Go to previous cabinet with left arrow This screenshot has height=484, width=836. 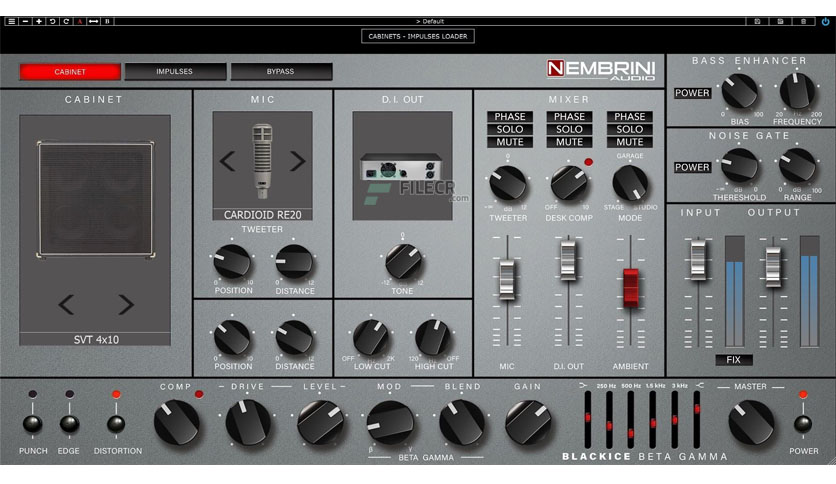click(x=66, y=304)
